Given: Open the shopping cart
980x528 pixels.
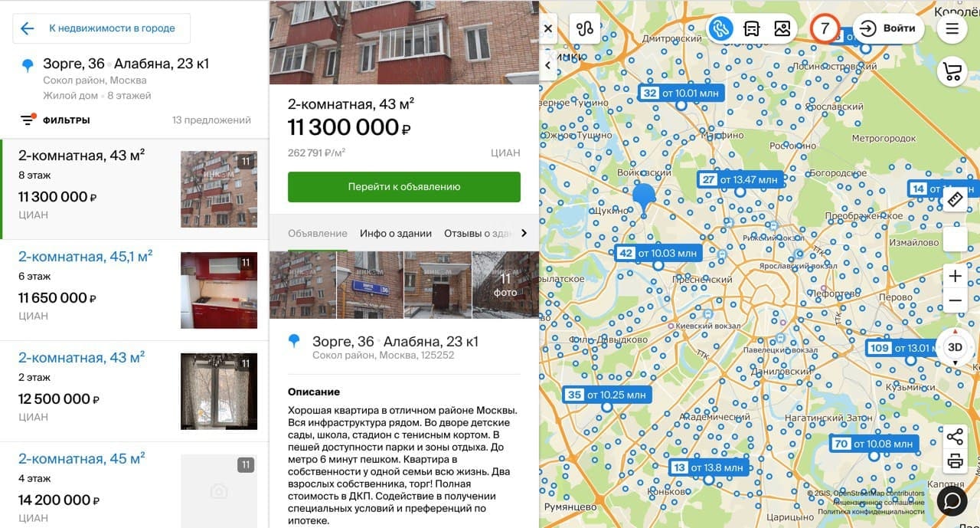Looking at the screenshot, I should pos(952,71).
